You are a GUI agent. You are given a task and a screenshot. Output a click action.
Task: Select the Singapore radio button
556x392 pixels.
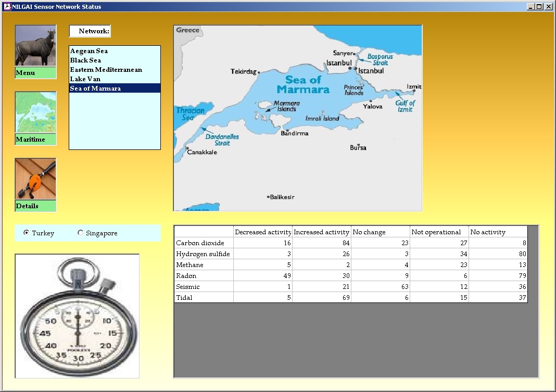pyautogui.click(x=80, y=233)
